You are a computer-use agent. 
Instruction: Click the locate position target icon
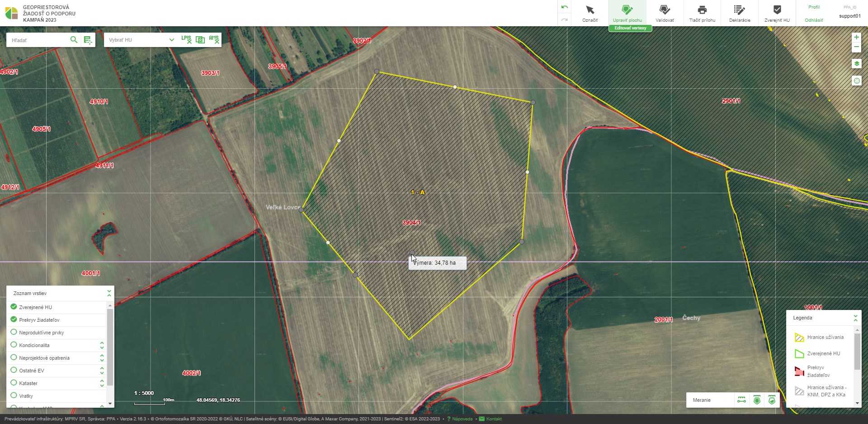click(856, 81)
